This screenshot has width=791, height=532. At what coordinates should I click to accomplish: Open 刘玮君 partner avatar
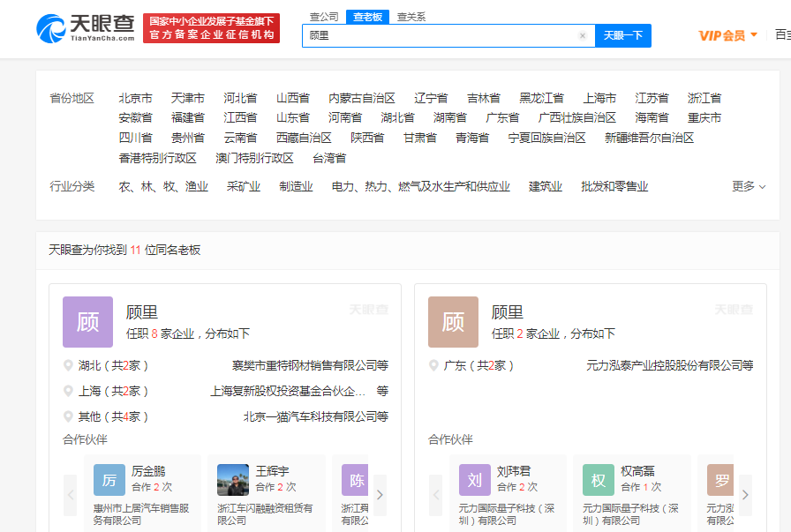pos(475,480)
